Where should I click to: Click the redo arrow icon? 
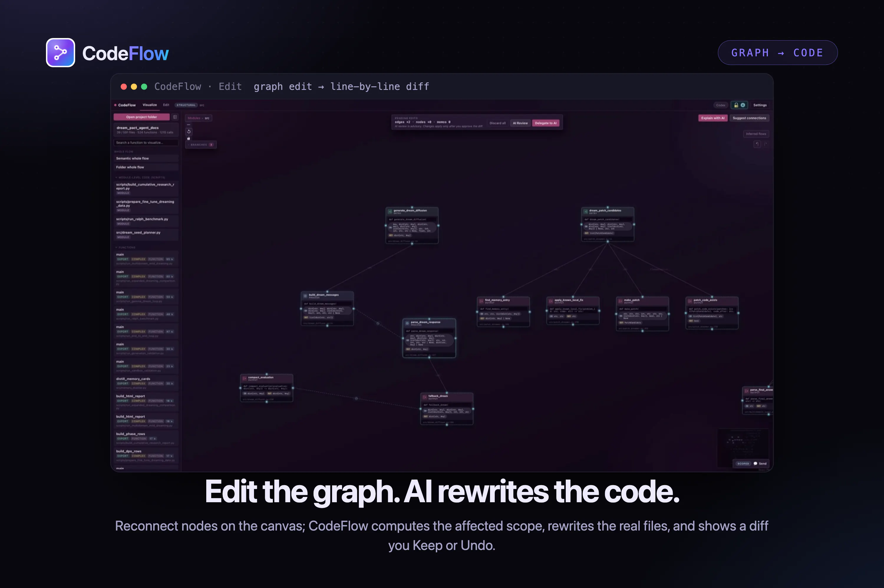point(766,144)
